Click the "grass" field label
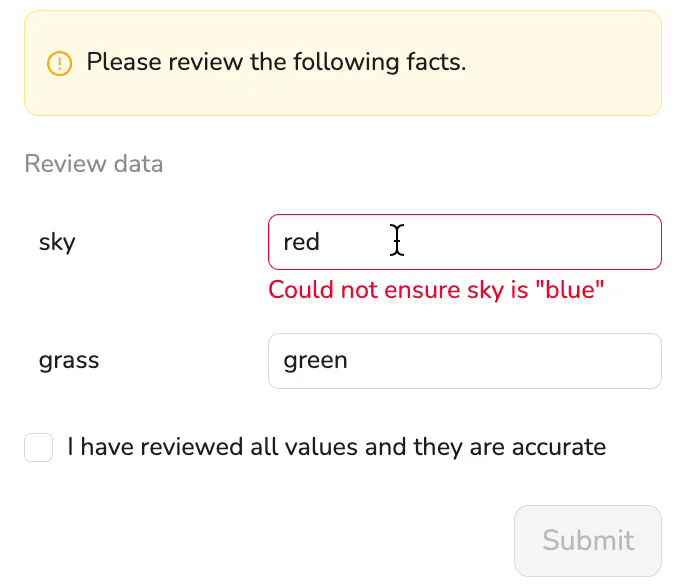Screen dimensions: 700x586 pyautogui.click(x=69, y=361)
